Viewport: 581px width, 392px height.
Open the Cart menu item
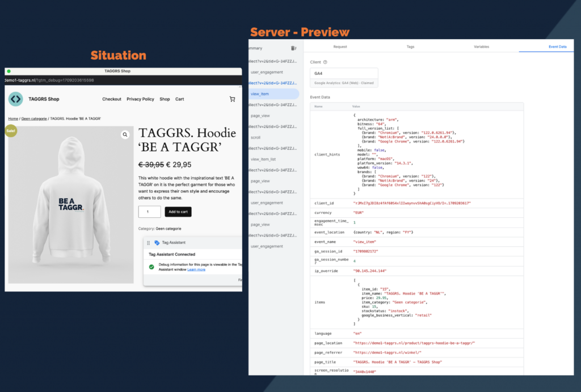(x=180, y=99)
